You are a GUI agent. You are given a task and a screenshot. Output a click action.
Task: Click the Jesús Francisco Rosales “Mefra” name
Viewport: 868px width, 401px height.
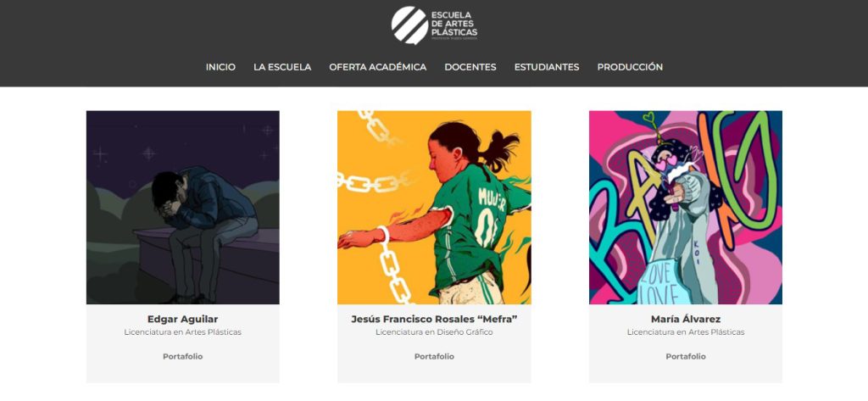(434, 319)
